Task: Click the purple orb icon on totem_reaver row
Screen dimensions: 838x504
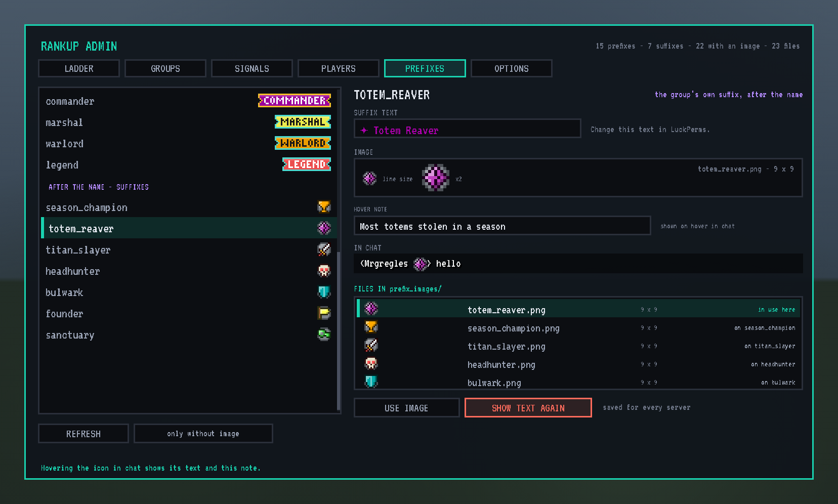Action: tap(324, 228)
